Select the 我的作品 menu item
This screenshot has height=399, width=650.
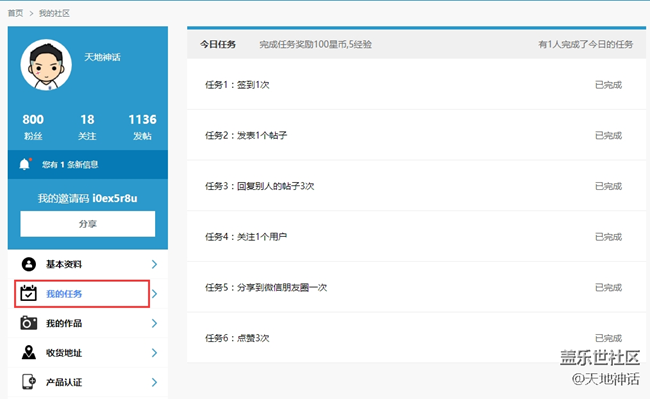88,323
